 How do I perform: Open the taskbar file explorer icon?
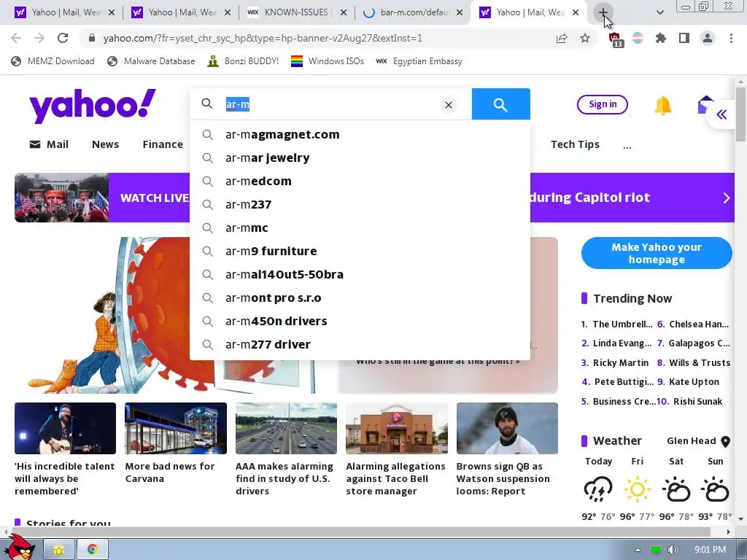(x=59, y=550)
